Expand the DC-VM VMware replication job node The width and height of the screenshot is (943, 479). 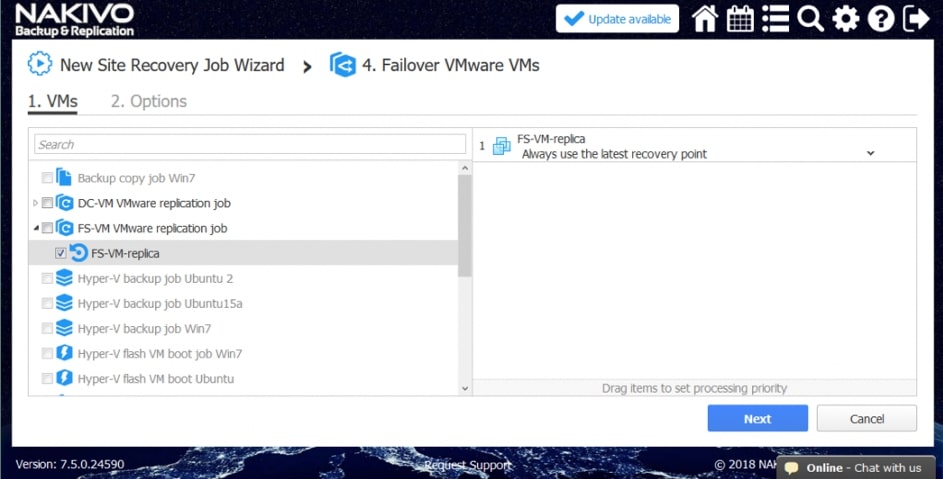pyautogui.click(x=35, y=203)
